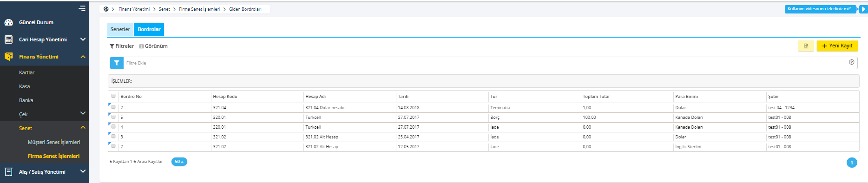Expand Cari Hesap Yönetimi chevron
Viewport: 868px width, 183px height.
[83, 39]
